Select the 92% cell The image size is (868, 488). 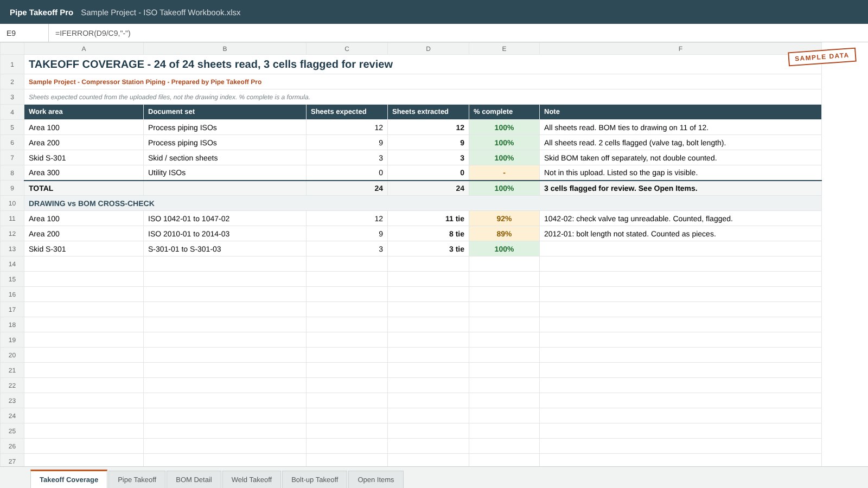(504, 219)
